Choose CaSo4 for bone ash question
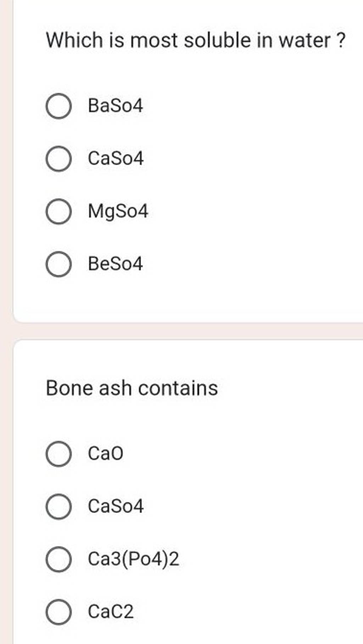The width and height of the screenshot is (363, 644). click(x=58, y=507)
